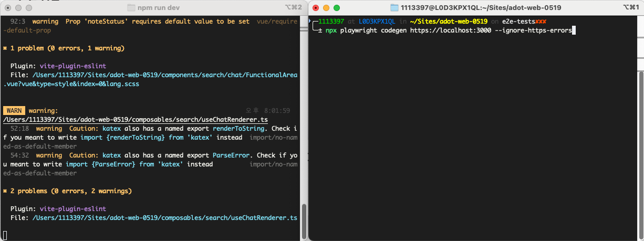Click '.vue?vue&type=style&index=0&lang.scss' text
The width and height of the screenshot is (644, 241).
[x=71, y=84]
